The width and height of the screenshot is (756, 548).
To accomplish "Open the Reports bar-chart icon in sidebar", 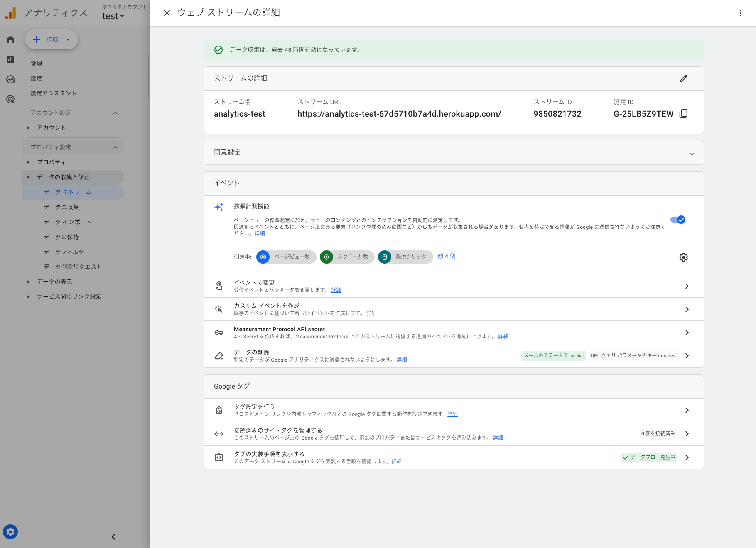I will [x=10, y=59].
